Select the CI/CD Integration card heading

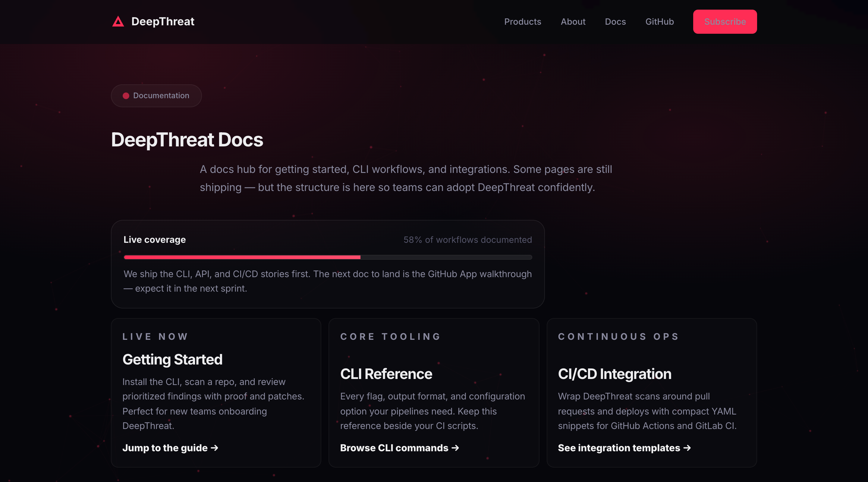point(614,374)
